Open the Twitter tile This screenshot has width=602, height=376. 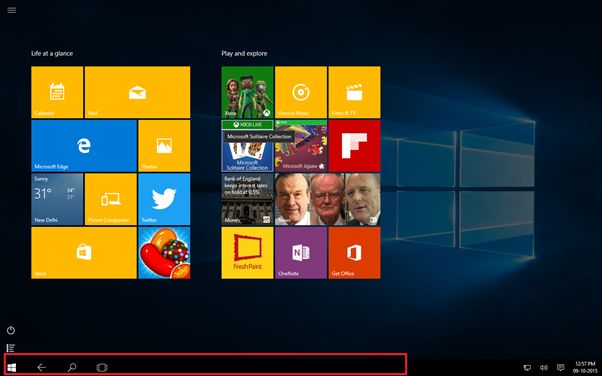(164, 199)
